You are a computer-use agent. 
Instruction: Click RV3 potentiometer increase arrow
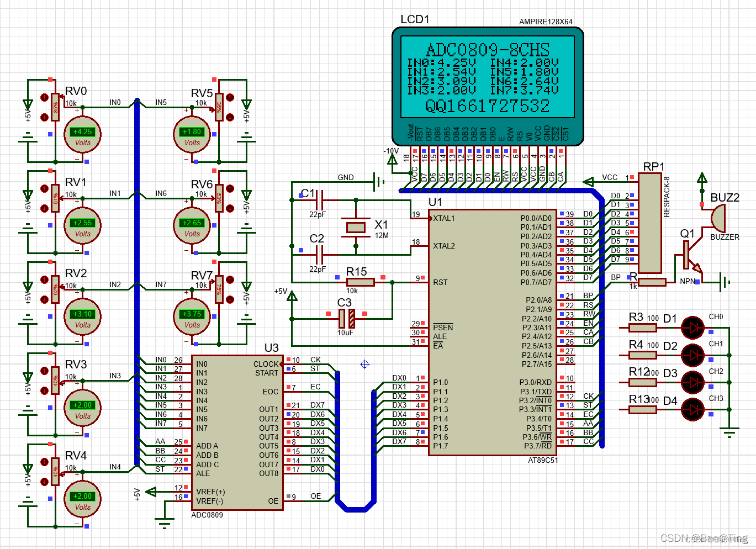tap(44, 371)
